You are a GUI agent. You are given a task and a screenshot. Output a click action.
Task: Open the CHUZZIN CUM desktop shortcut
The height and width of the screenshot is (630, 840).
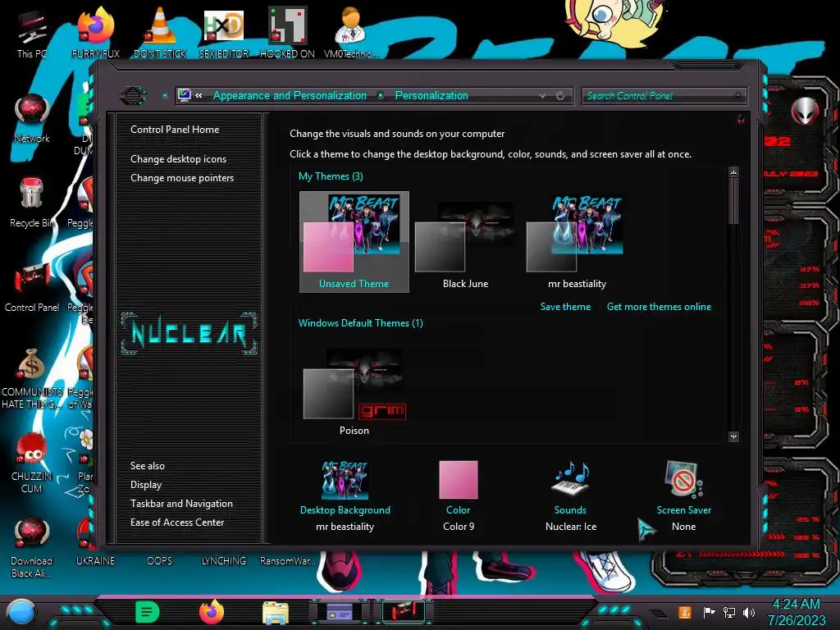[x=32, y=463]
